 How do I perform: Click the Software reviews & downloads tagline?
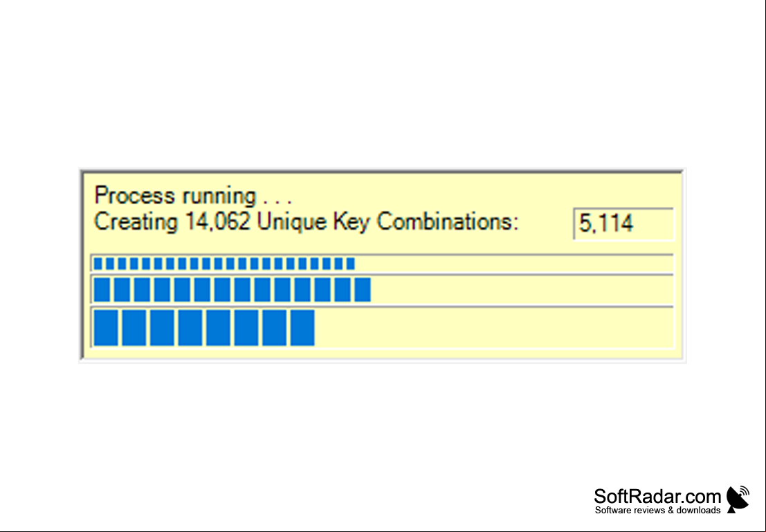(657, 511)
